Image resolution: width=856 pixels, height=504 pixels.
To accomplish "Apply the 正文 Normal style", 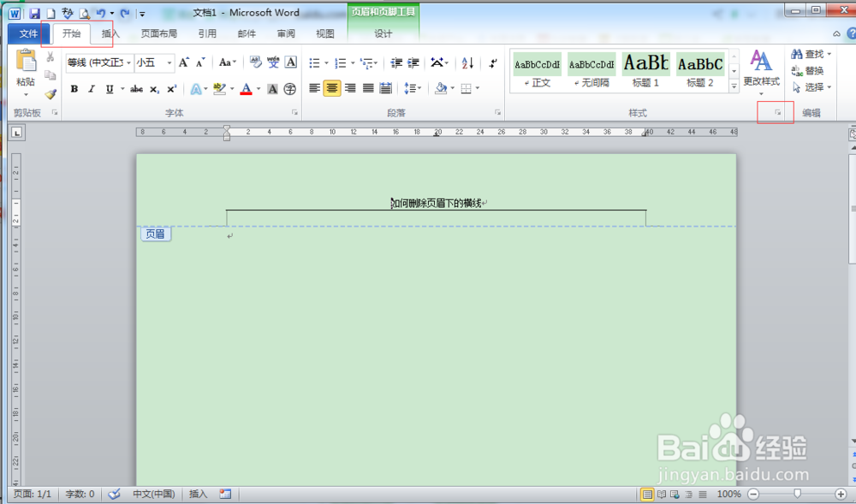I will (538, 71).
